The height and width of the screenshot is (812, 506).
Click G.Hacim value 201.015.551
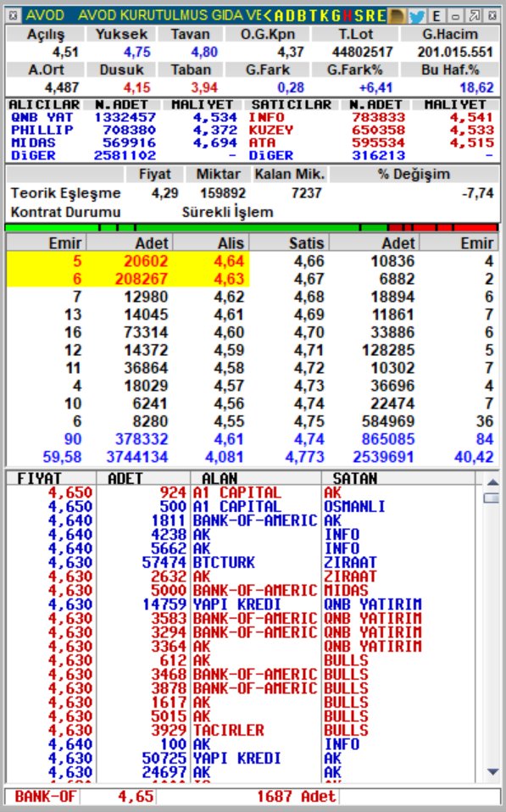click(455, 53)
